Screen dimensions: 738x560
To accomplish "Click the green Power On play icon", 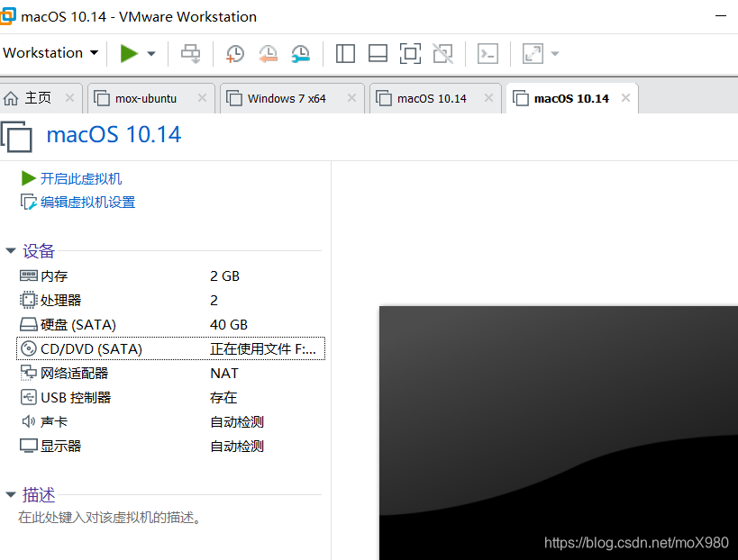I will click(x=129, y=53).
